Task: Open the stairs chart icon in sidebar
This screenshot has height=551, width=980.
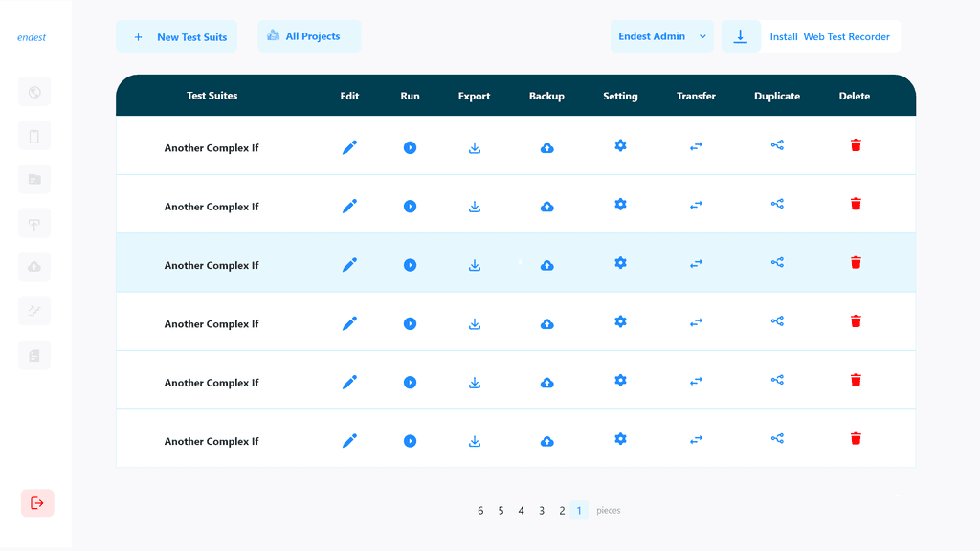Action: click(34, 311)
